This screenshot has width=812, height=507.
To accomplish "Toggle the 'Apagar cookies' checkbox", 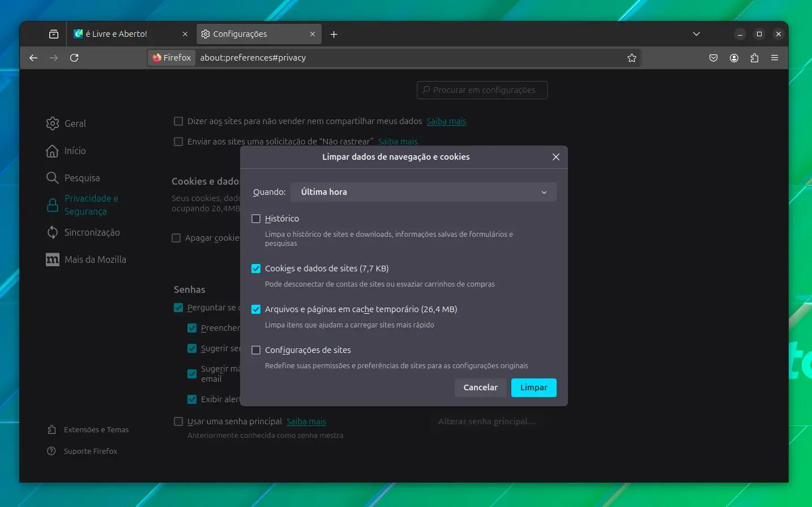I will 176,238.
